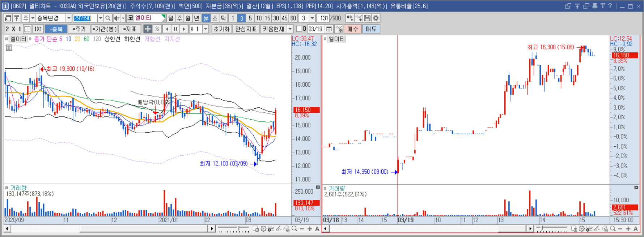Select the 틱 (tick) period tab

click(223, 18)
